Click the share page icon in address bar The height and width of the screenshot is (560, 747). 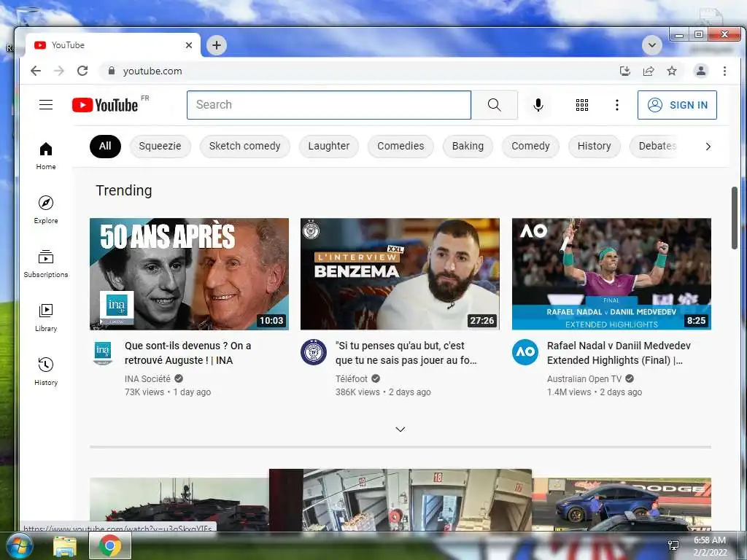point(649,71)
